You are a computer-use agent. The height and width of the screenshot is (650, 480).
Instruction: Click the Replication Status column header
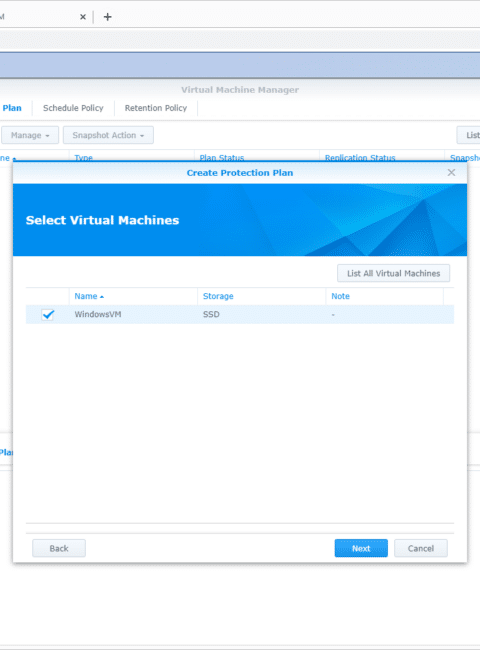click(360, 158)
